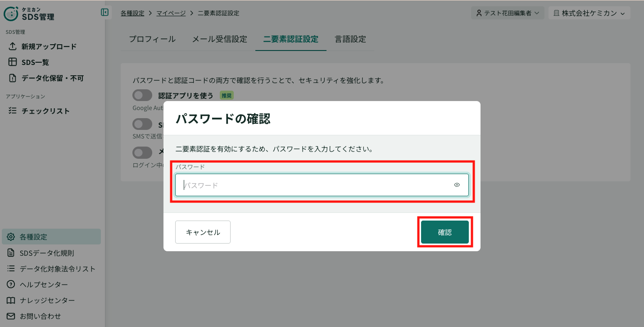Expand 株式会社ケミカン company dropdown
This screenshot has width=644, height=327.
click(589, 13)
